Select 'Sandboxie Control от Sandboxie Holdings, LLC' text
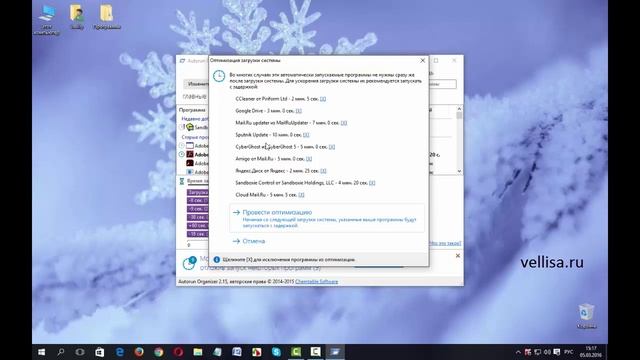The image size is (640, 360). click(285, 183)
